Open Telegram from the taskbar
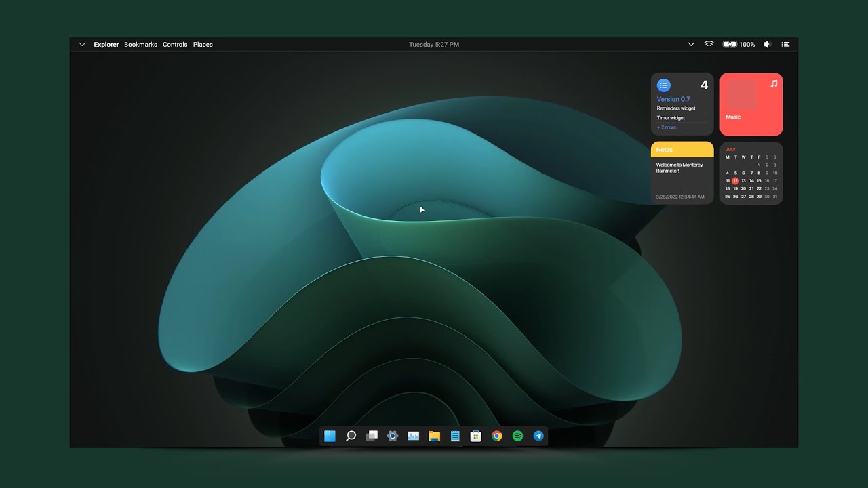This screenshot has height=488, width=868. (538, 436)
